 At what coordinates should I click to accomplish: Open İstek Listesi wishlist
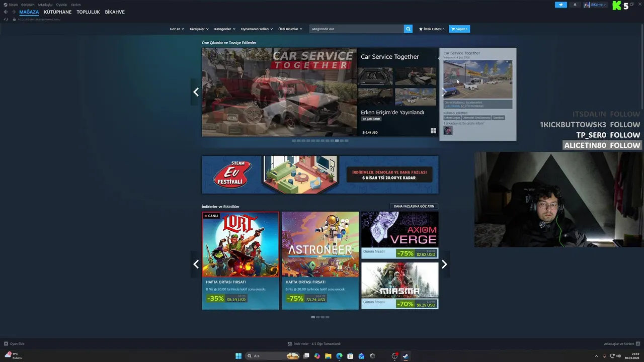pyautogui.click(x=432, y=29)
